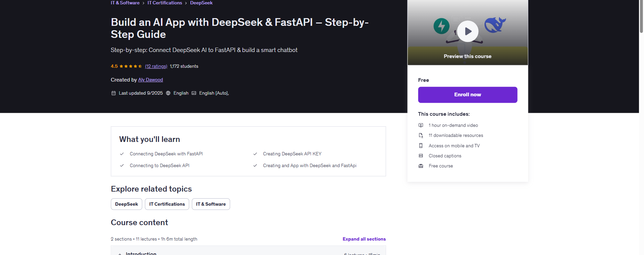Click the on-demand video icon
The height and width of the screenshot is (255, 644).
(421, 125)
